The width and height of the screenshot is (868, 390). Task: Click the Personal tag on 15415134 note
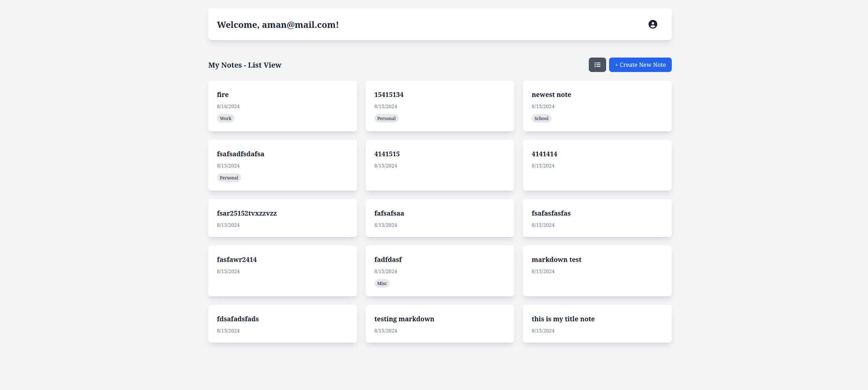tap(386, 119)
